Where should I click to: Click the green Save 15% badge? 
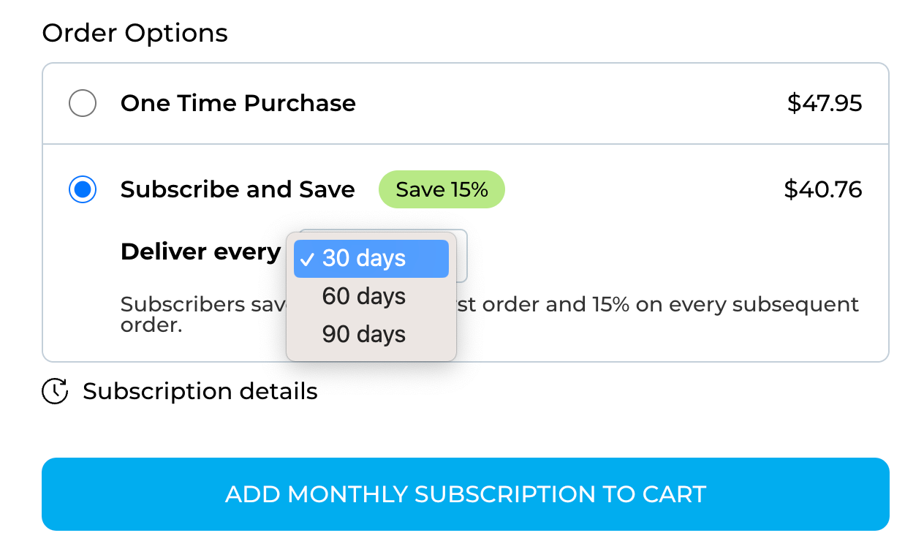pos(442,190)
